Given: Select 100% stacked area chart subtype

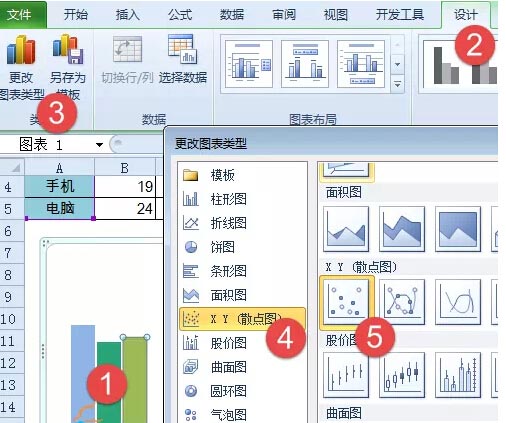Looking at the screenshot, I should [x=458, y=229].
